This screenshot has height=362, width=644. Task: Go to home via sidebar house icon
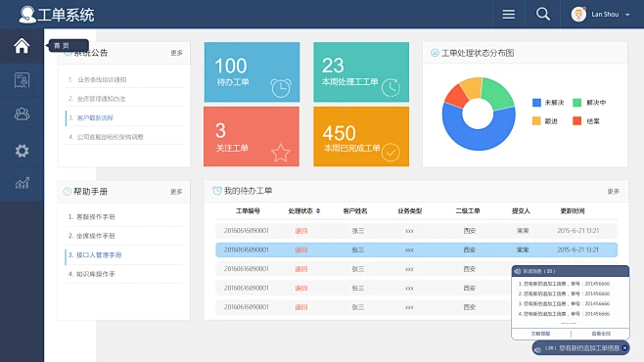(x=22, y=46)
